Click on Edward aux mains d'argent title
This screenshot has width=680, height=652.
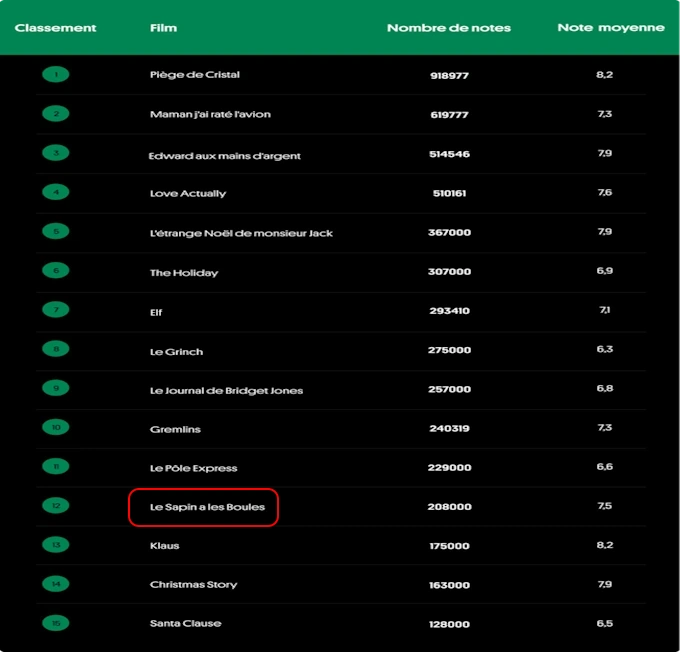tap(224, 155)
